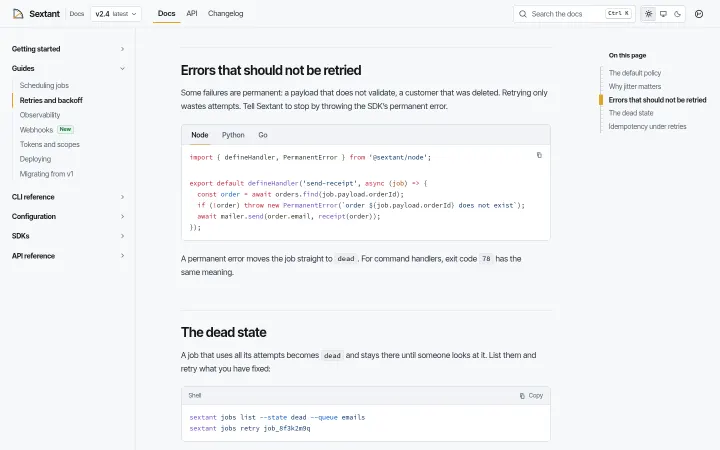720x450 pixels.
Task: Open Retries and backoff guide
Action: point(51,100)
